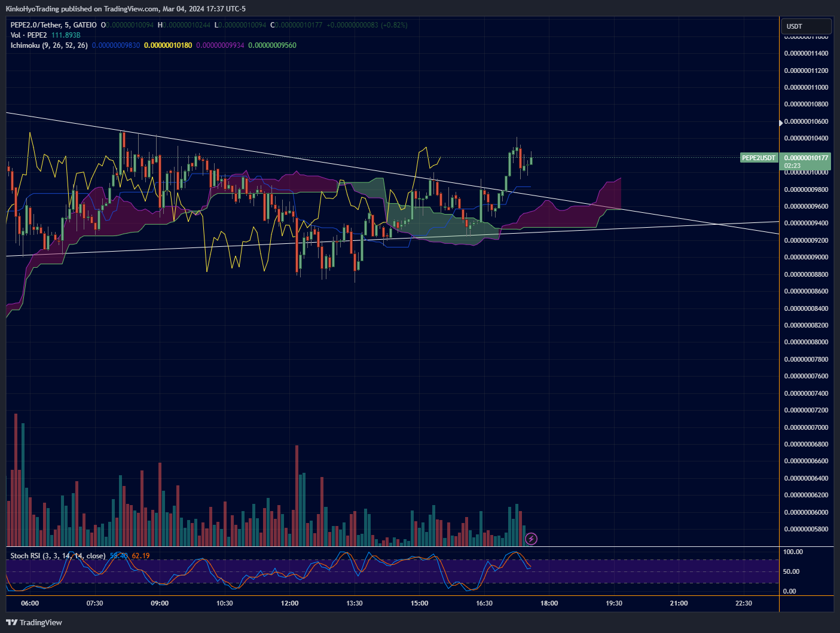Click the 18:00 time axis label
The width and height of the screenshot is (840, 633).
point(549,603)
